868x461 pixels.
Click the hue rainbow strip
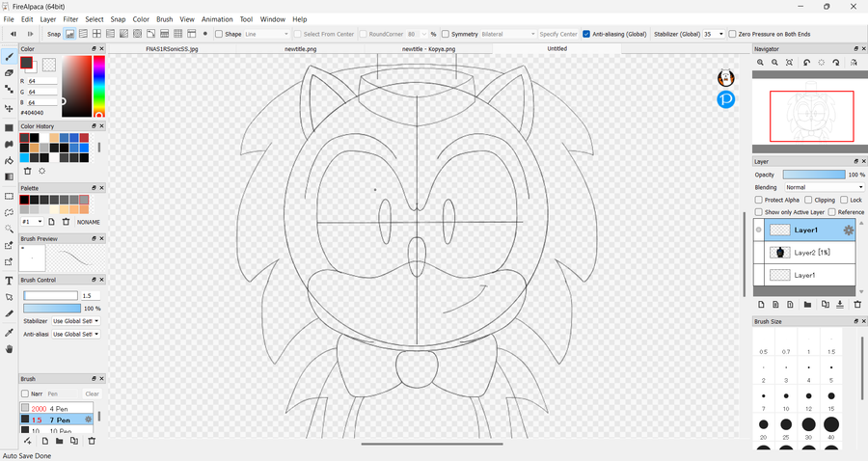tap(99, 87)
